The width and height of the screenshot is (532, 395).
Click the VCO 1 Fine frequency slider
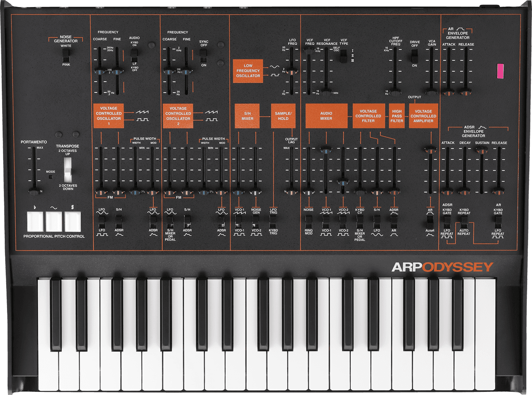coord(117,71)
